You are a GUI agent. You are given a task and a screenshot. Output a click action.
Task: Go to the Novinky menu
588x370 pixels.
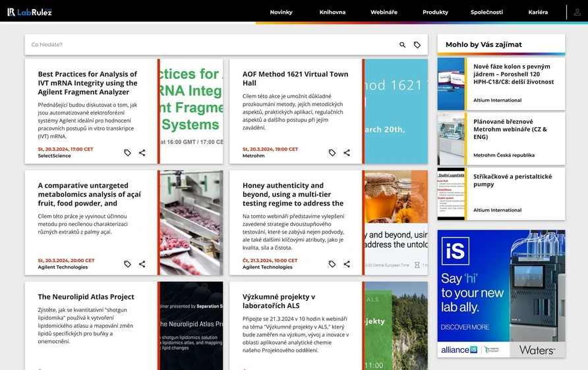(281, 12)
